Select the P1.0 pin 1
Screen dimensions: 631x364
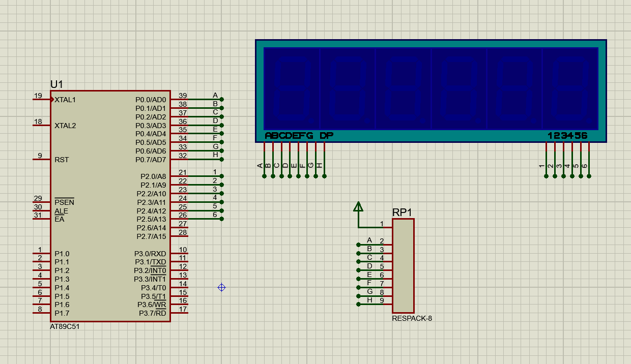[x=42, y=253]
